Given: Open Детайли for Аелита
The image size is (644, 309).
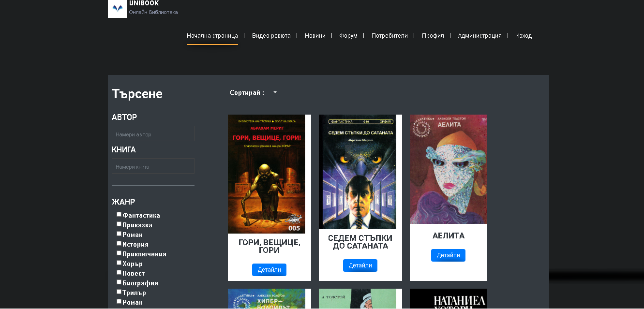Looking at the screenshot, I should 448,255.
